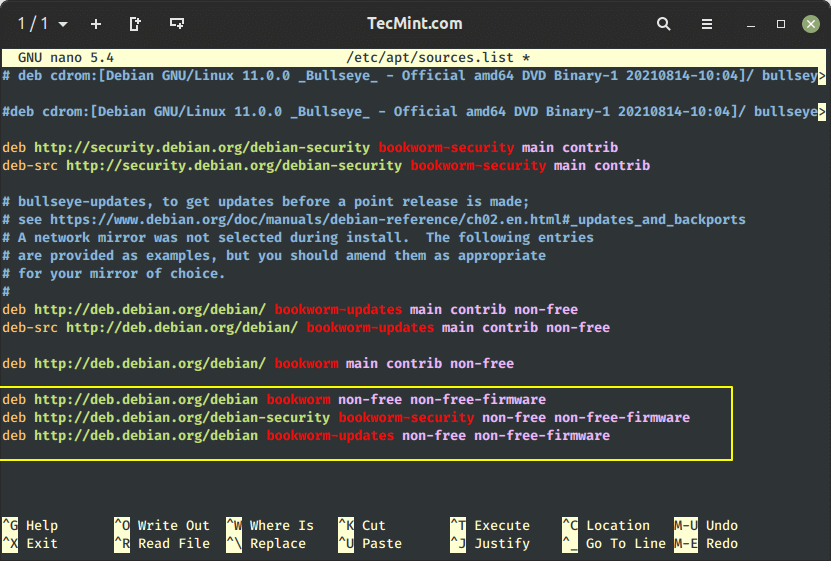
Task: Click the ^U Paste shortcut
Action: tap(370, 544)
